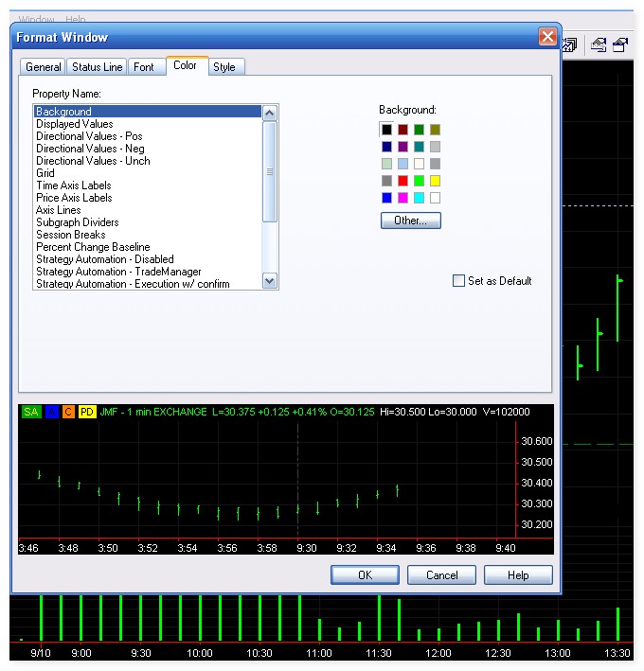Choose Directional Values - Neg property
Viewport: 644px width, 671px height.
click(x=148, y=149)
